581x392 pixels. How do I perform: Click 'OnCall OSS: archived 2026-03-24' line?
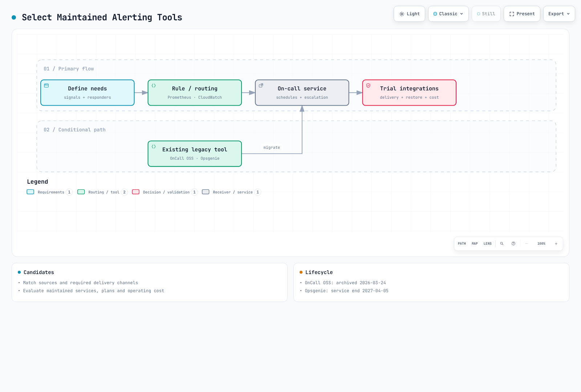pos(345,283)
